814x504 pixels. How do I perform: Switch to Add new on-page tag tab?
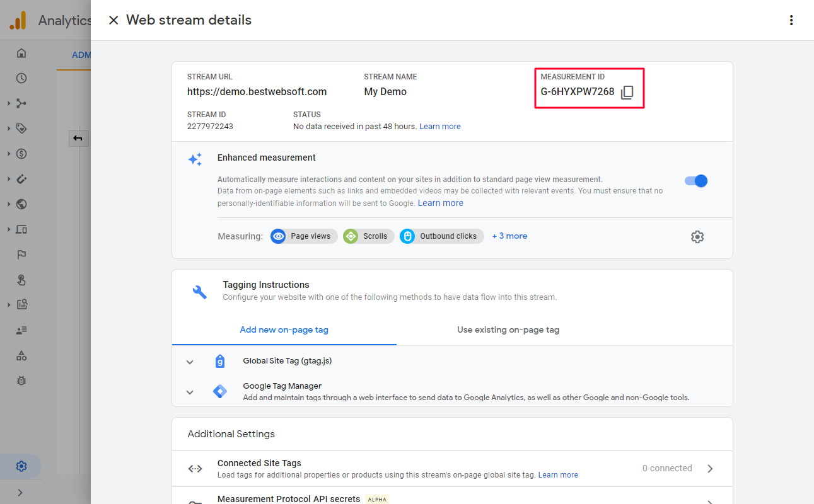[284, 329]
